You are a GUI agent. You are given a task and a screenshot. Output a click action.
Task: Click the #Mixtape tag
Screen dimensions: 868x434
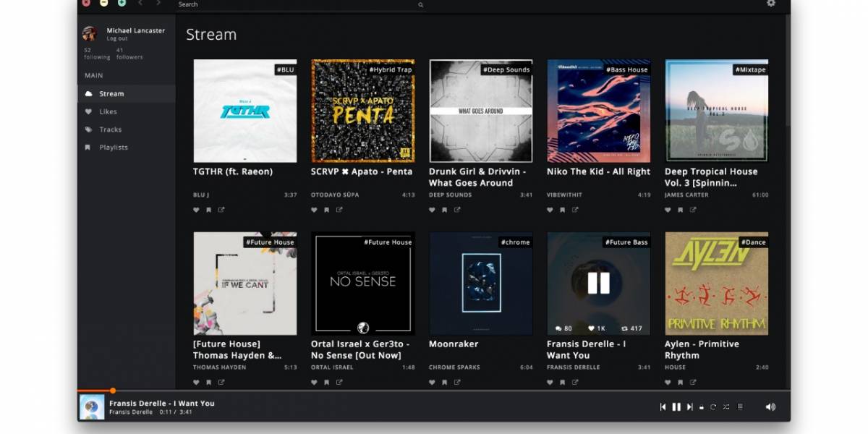pos(750,69)
